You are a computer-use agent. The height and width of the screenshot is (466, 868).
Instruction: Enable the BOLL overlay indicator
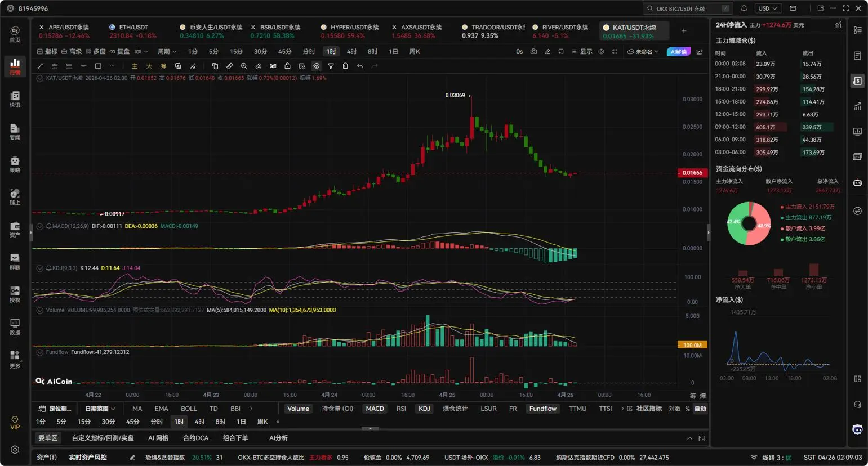click(189, 409)
